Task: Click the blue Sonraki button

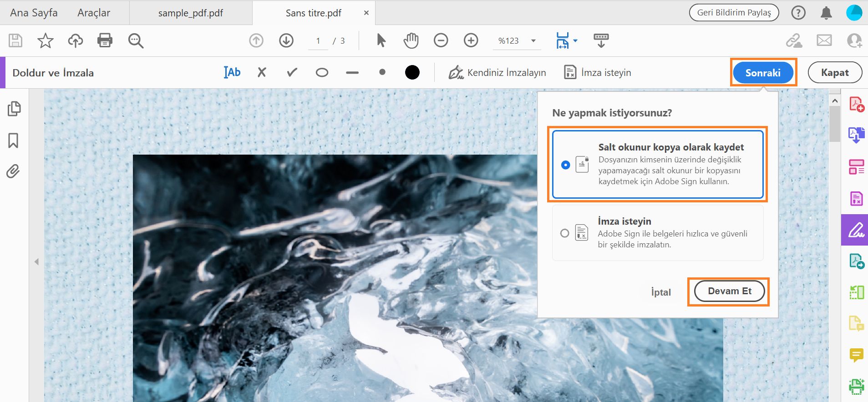Action: (763, 72)
